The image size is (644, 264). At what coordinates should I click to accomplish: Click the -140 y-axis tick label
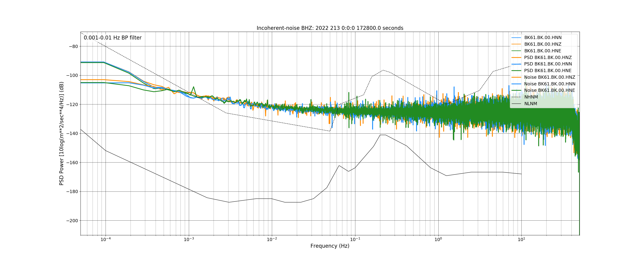[x=72, y=134]
